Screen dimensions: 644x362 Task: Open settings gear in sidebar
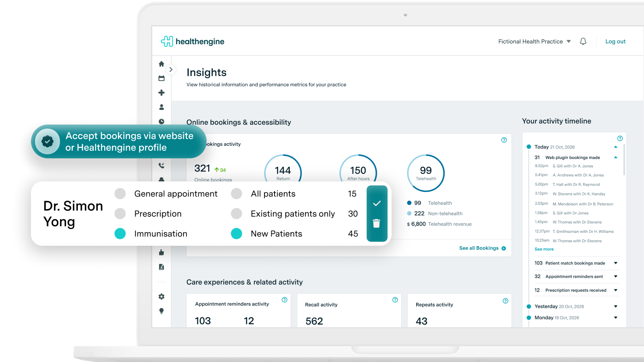[x=161, y=296]
